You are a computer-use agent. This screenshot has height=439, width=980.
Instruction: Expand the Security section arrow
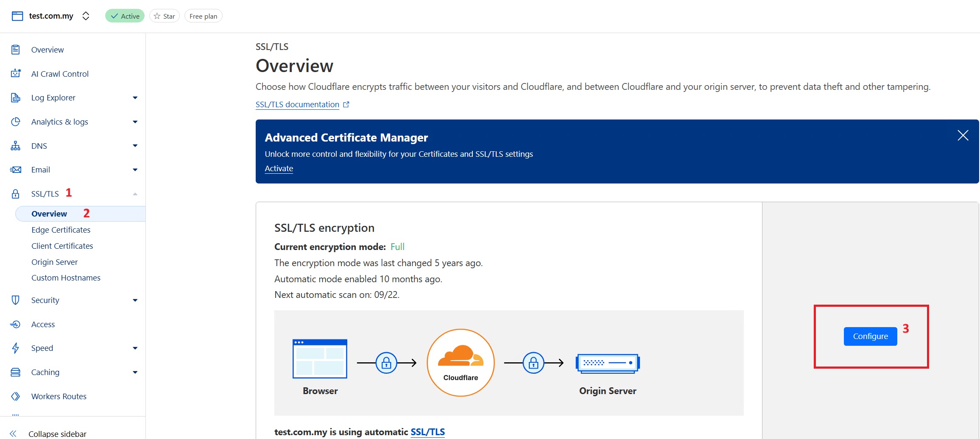tap(135, 300)
